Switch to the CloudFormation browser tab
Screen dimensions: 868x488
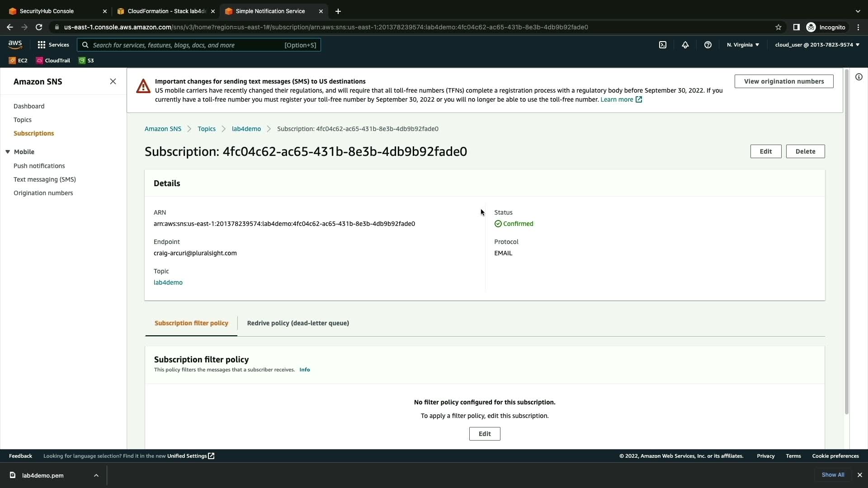point(166,11)
